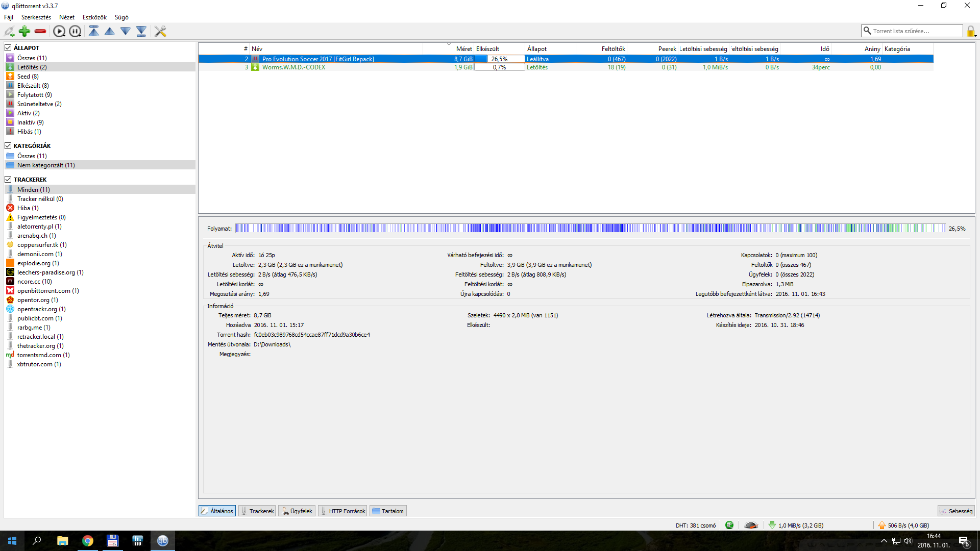Screen dimensions: 980x551
Task: Click the red minus delete torrent icon
Action: pos(40,32)
